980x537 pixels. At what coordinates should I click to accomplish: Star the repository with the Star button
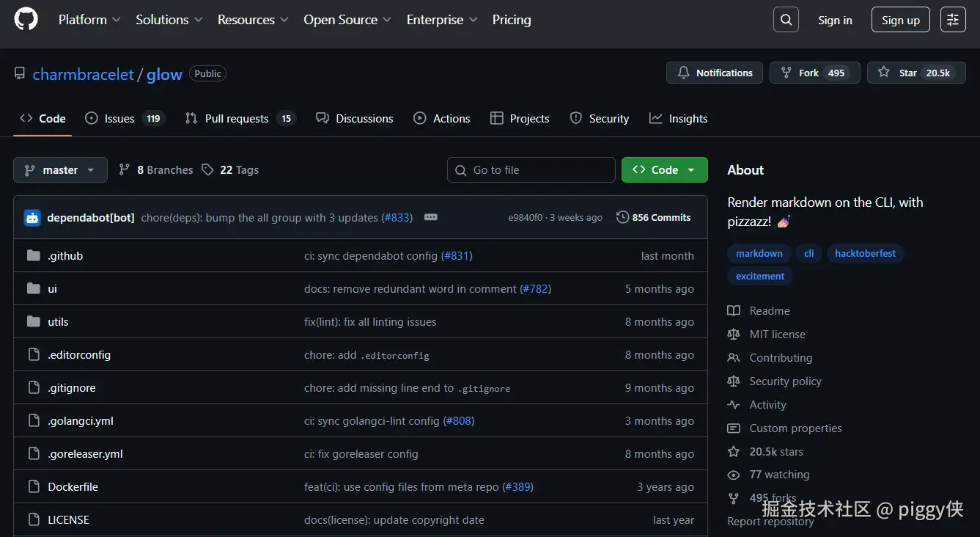pos(916,73)
